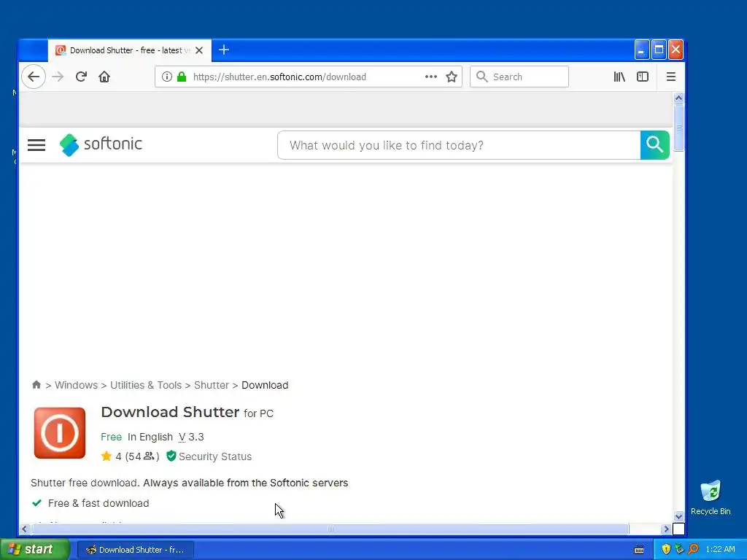Click the red Shutter app icon

pyautogui.click(x=60, y=433)
